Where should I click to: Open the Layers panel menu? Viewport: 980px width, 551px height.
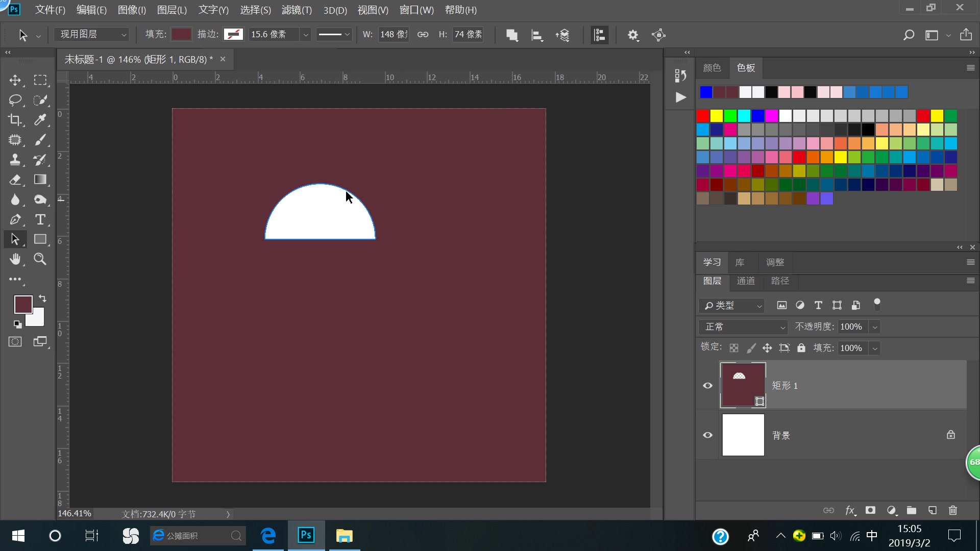point(971,281)
